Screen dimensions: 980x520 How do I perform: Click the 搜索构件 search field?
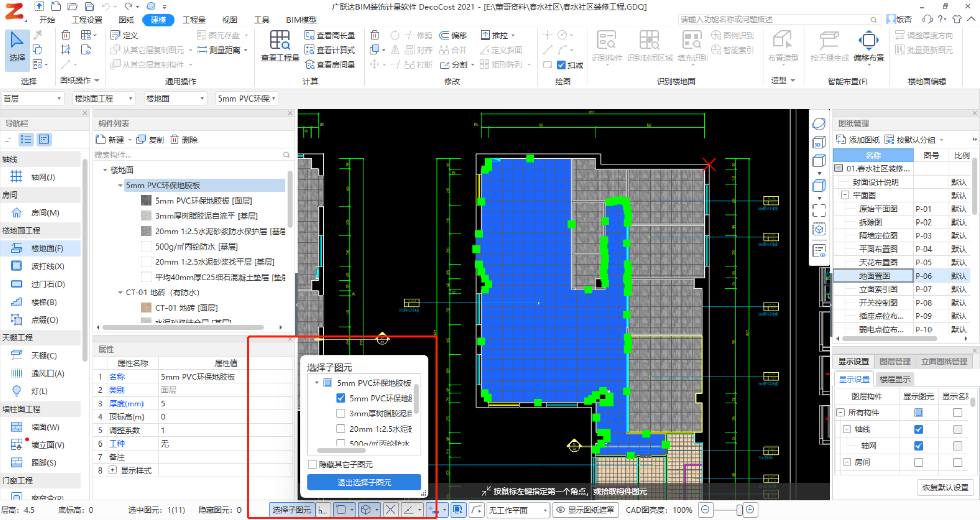click(x=193, y=155)
